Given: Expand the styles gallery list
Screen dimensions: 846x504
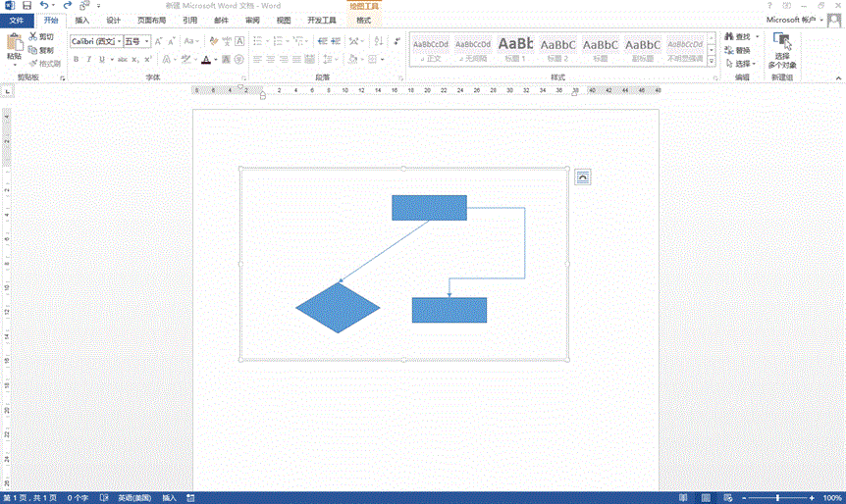Looking at the screenshot, I should coord(712,61).
